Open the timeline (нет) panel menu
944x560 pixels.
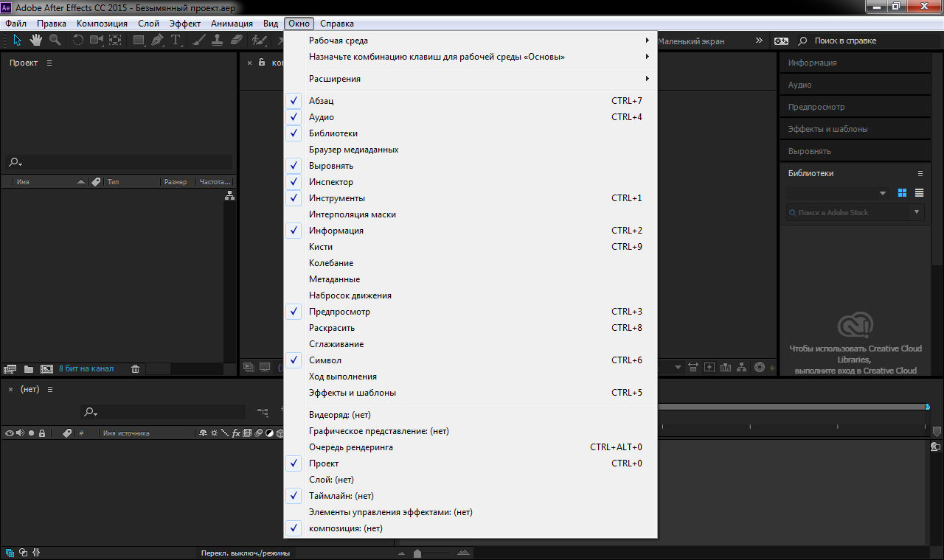point(49,389)
